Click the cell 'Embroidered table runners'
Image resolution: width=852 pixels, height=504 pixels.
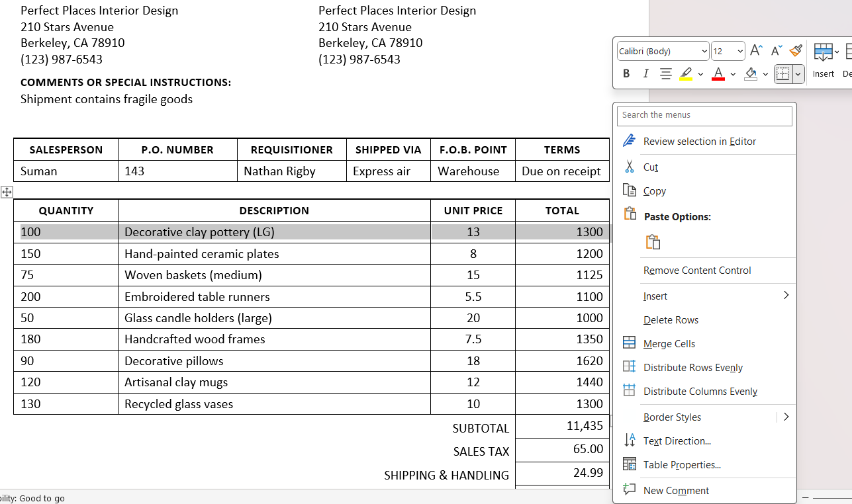click(x=274, y=297)
